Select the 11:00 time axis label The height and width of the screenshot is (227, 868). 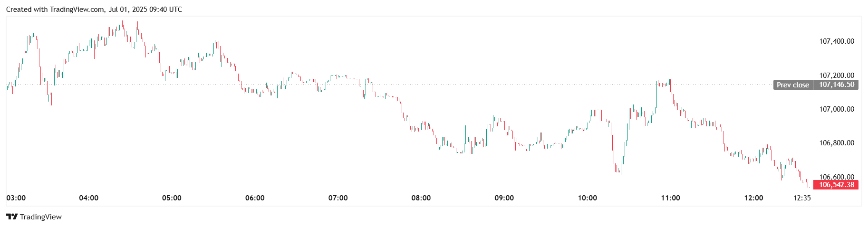coord(670,198)
